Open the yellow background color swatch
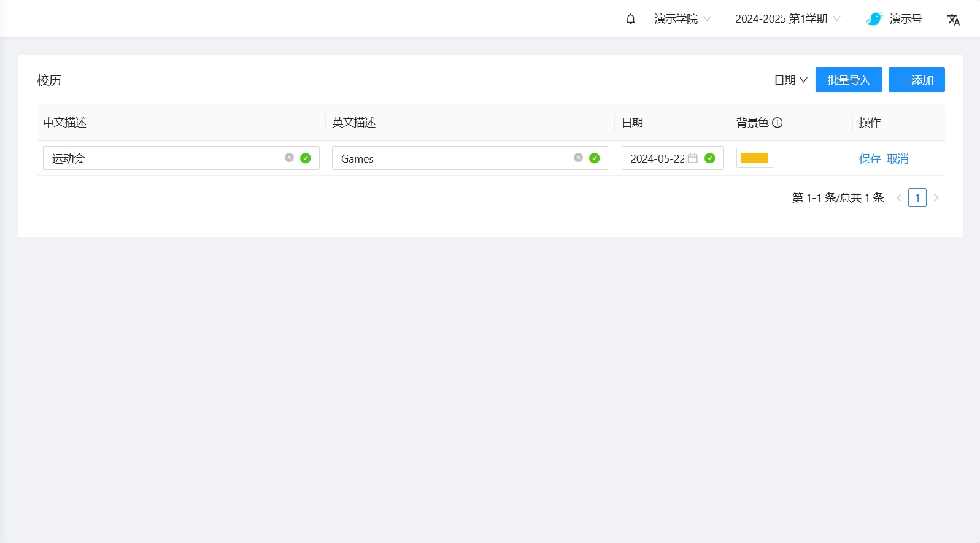 (754, 158)
